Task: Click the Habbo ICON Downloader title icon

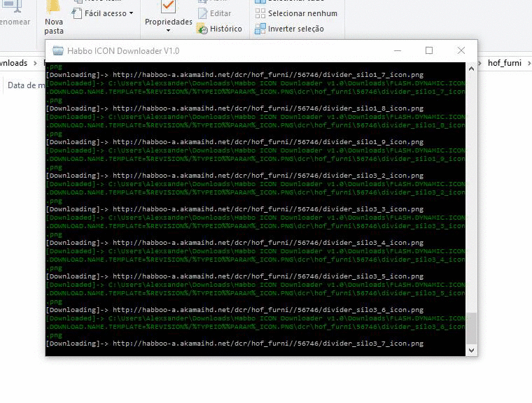Action: [58, 51]
